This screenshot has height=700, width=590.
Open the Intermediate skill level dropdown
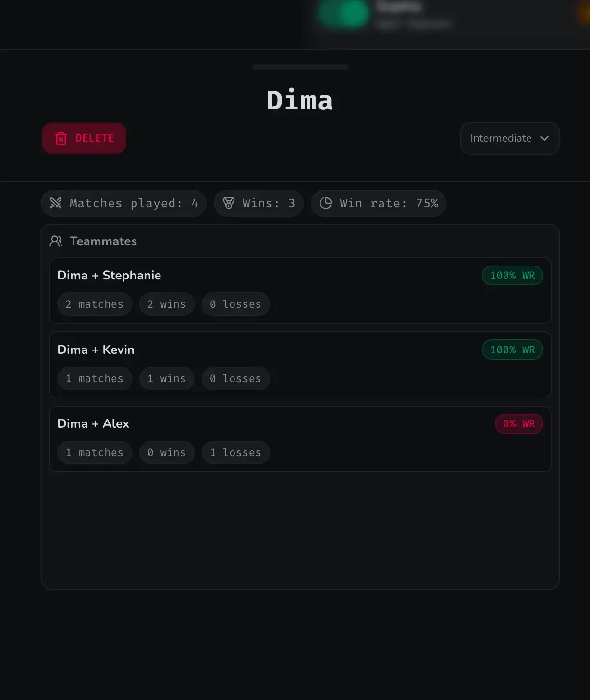coord(509,138)
